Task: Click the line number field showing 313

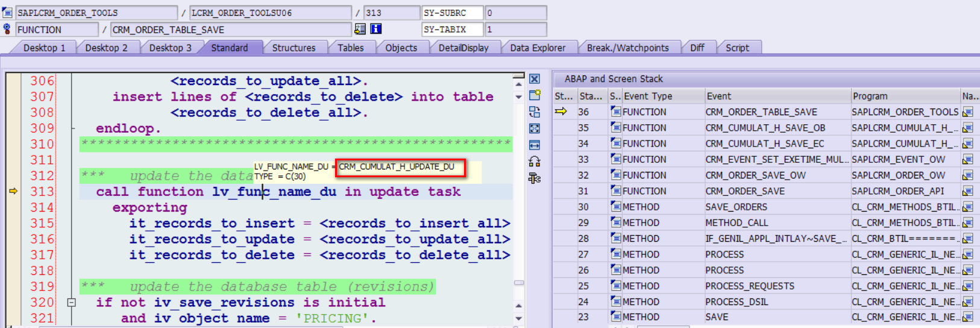Action: (x=392, y=13)
